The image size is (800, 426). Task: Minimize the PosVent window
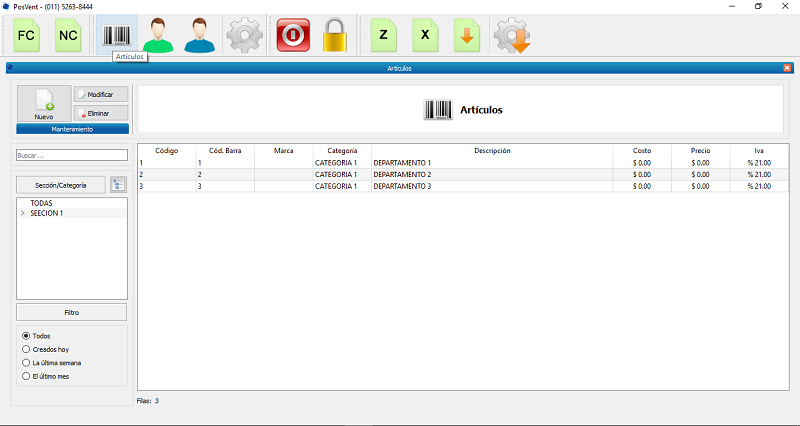pyautogui.click(x=732, y=7)
